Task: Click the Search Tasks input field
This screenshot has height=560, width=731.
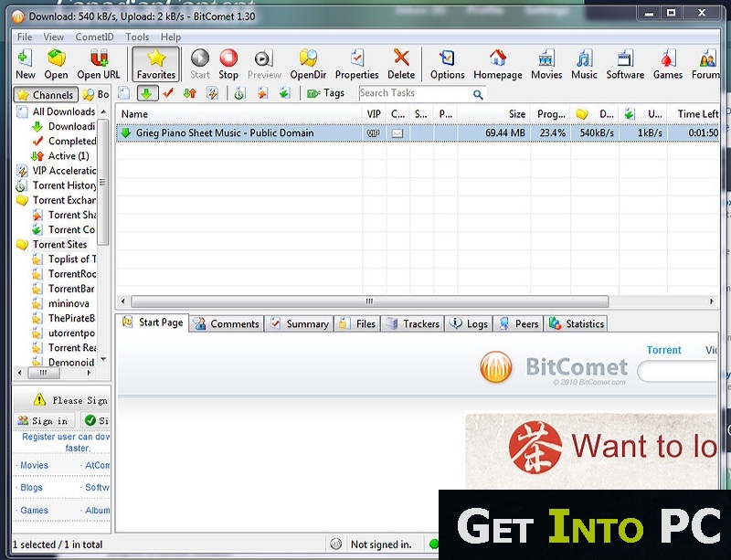Action: click(x=415, y=93)
